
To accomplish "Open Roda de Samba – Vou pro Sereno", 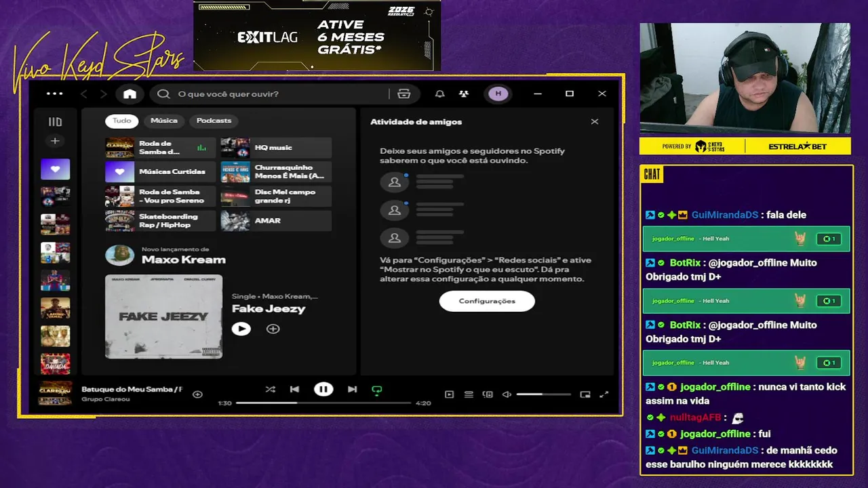I will pyautogui.click(x=160, y=197).
